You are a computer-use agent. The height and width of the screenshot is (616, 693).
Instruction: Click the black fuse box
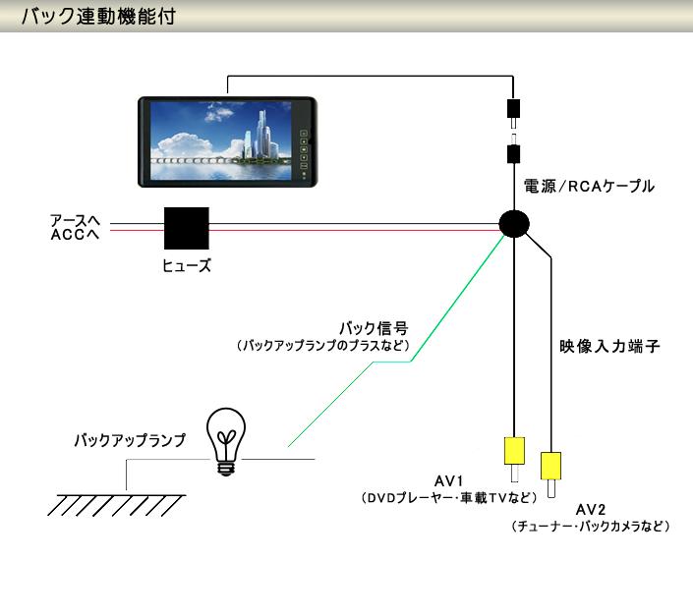tap(186, 230)
